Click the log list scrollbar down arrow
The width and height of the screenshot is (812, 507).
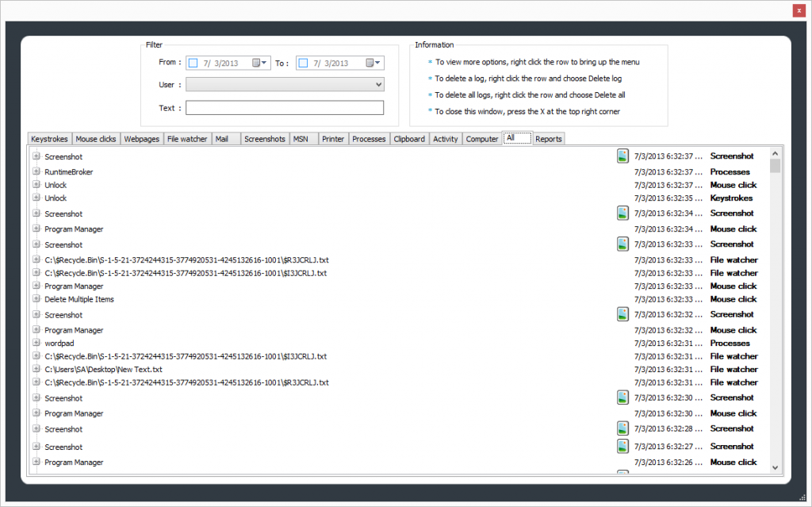click(775, 468)
